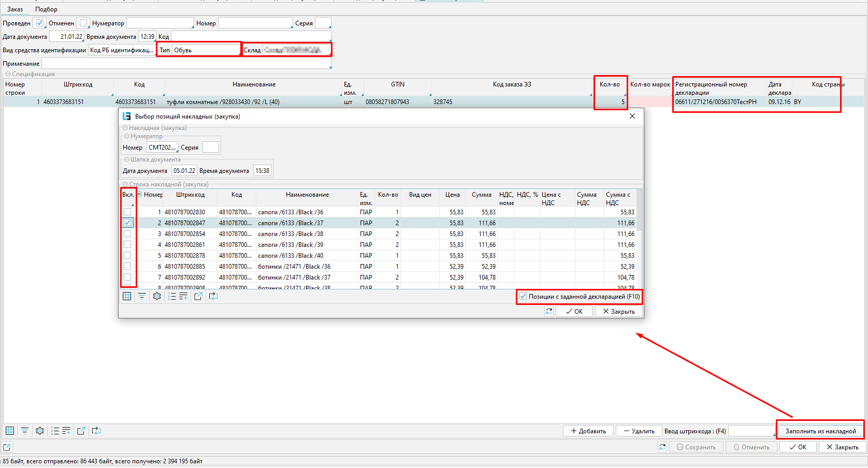Screen dimensions: 868x468
Task: Enable the checkbox for сапоги /6133 /Black /36
Action: [127, 212]
